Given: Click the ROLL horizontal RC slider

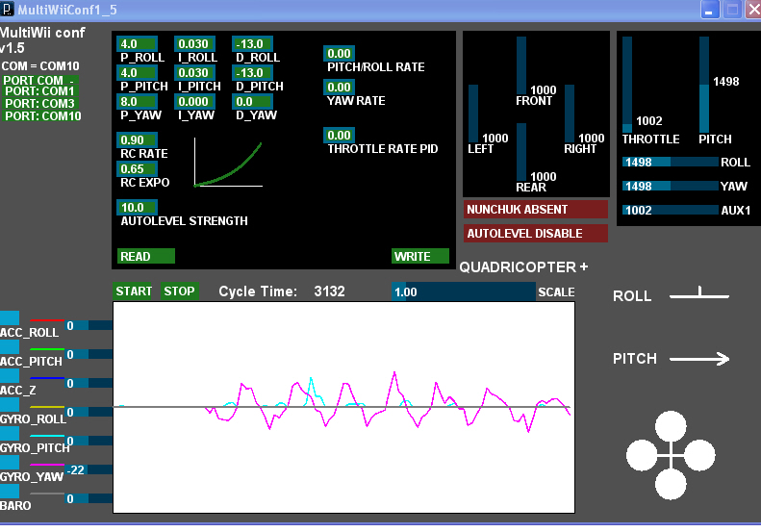Looking at the screenshot, I should pos(671,162).
